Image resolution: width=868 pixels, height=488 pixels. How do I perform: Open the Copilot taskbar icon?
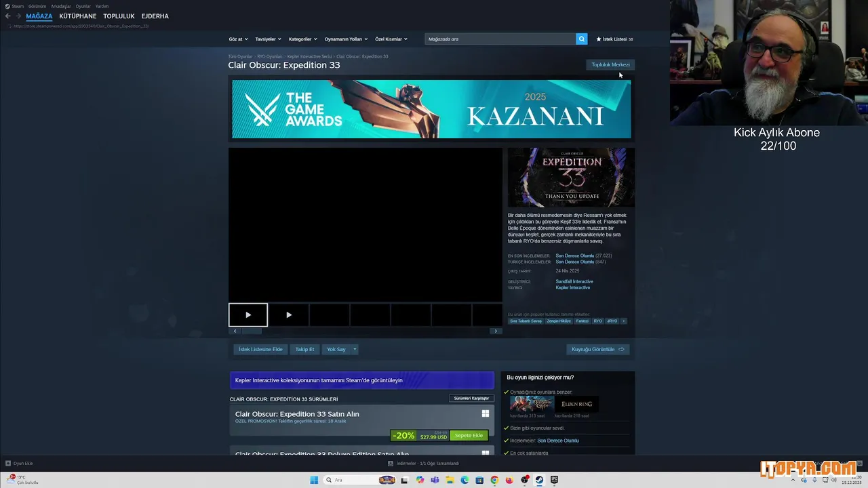pyautogui.click(x=420, y=480)
